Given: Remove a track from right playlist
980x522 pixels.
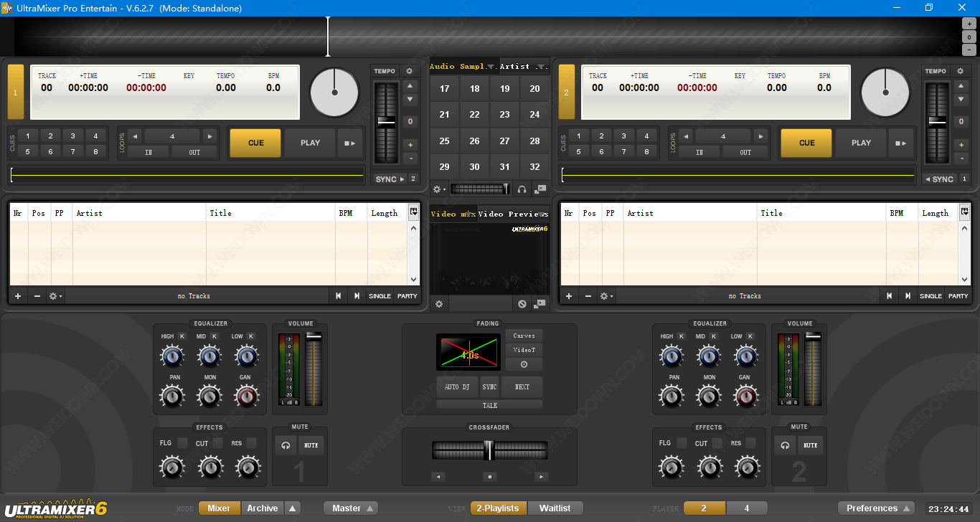Looking at the screenshot, I should click(x=588, y=296).
